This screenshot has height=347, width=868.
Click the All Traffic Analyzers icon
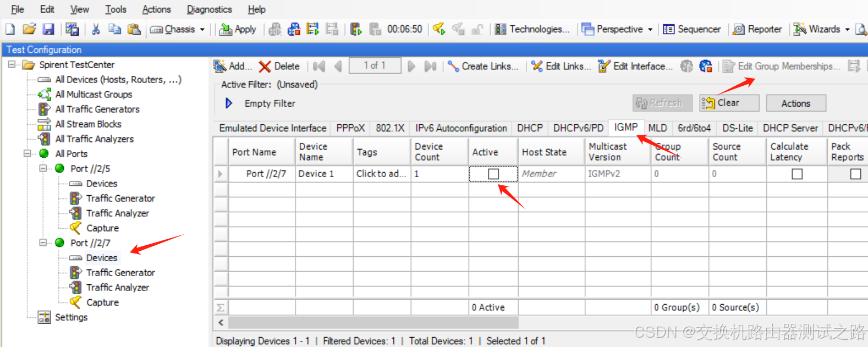44,139
